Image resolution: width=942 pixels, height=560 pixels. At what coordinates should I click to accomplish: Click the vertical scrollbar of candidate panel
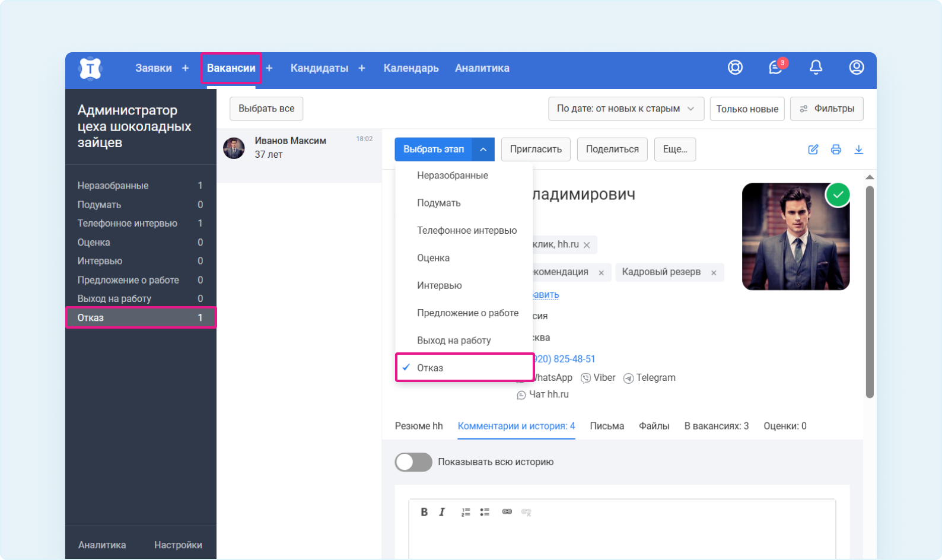pos(870,291)
